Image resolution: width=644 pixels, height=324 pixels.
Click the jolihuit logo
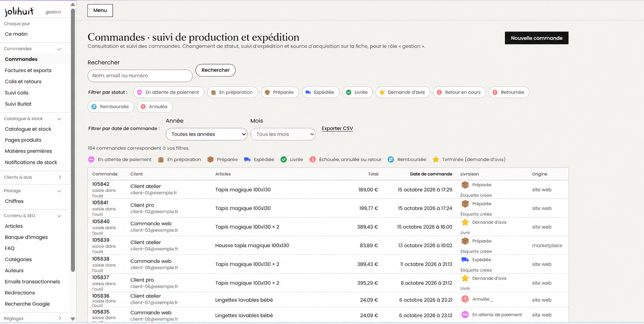19,12
